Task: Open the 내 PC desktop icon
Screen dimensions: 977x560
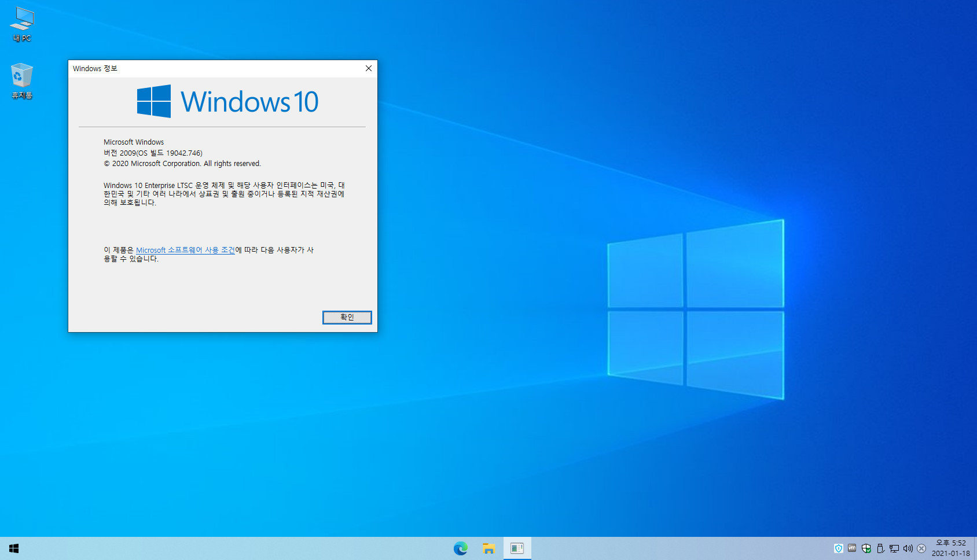Action: [x=22, y=24]
